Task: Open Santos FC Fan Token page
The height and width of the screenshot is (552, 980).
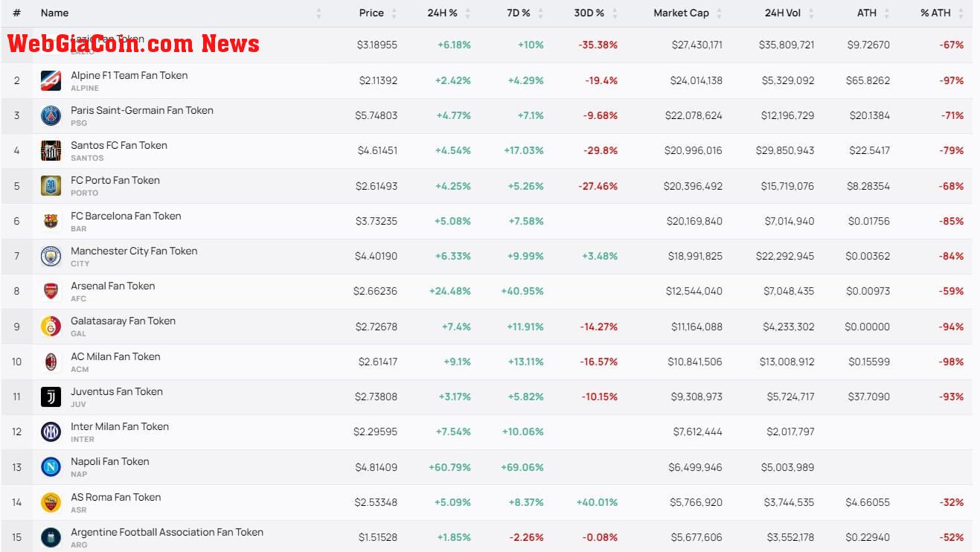Action: [119, 145]
